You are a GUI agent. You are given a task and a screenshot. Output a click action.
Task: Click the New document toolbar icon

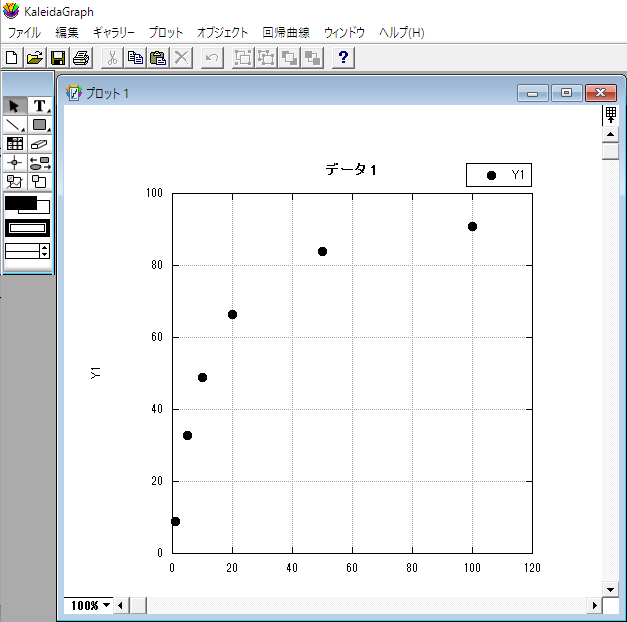pyautogui.click(x=12, y=58)
